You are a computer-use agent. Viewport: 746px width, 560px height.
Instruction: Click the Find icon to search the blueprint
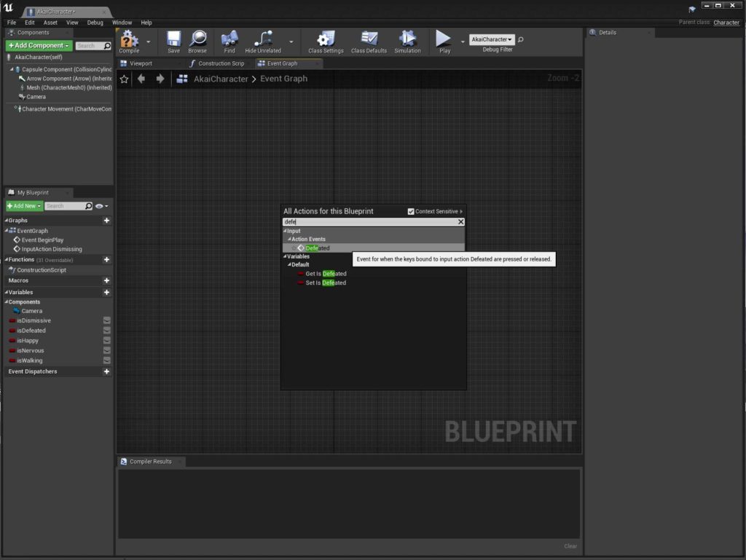click(x=229, y=42)
